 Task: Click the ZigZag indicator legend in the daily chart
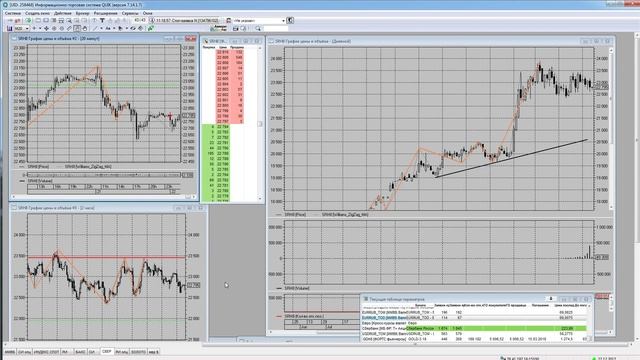click(x=344, y=214)
